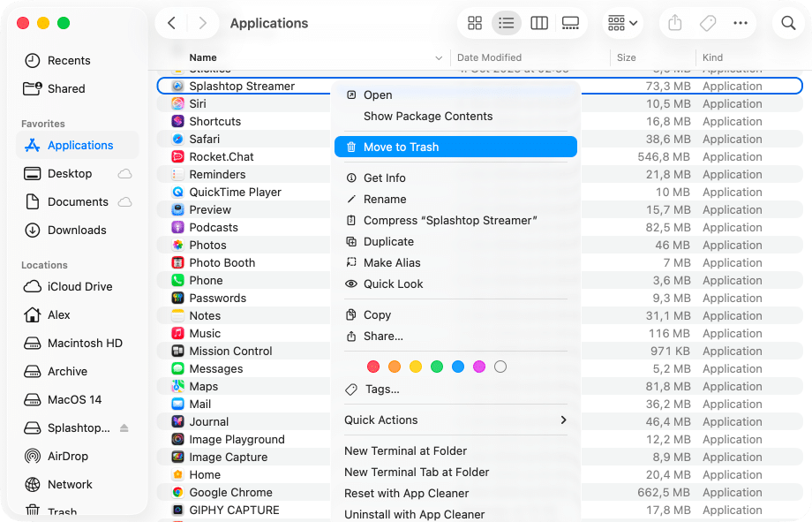Click the Share icon in the toolbar

click(x=675, y=24)
